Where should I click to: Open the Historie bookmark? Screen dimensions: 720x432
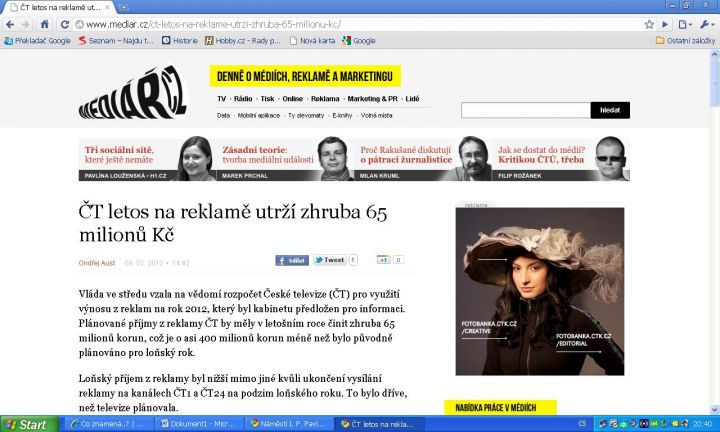point(180,40)
